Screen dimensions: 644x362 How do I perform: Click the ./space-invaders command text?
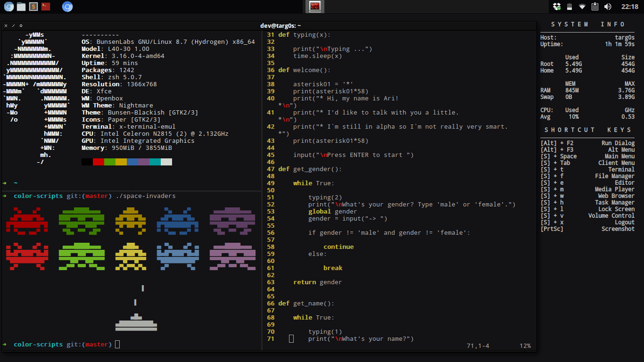tap(146, 196)
